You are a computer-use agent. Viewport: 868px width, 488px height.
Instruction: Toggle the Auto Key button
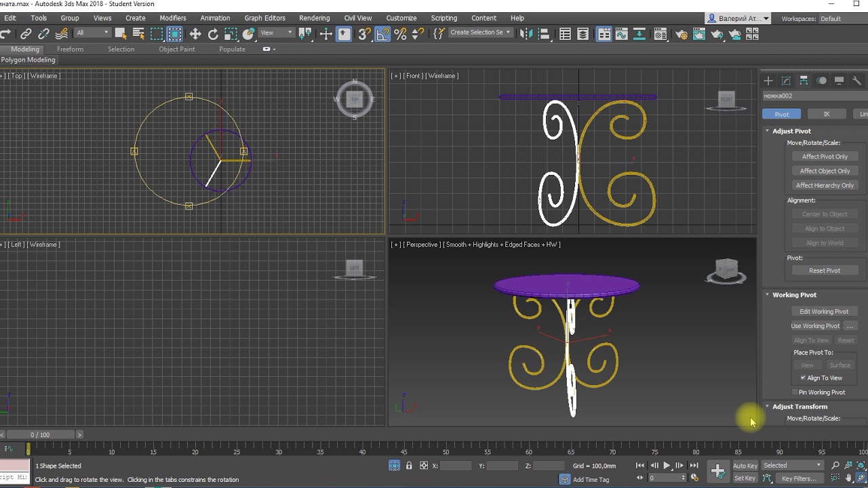click(745, 466)
